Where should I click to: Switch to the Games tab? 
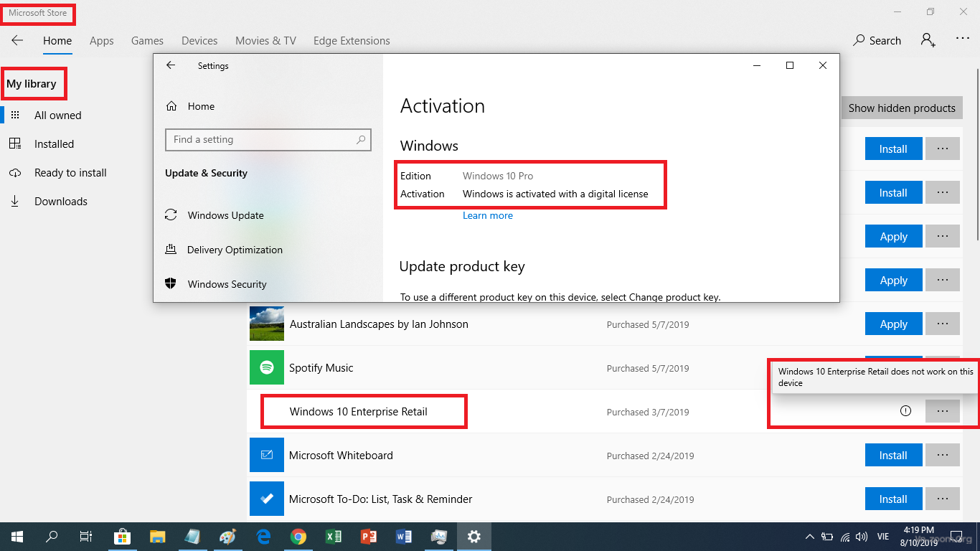click(147, 41)
